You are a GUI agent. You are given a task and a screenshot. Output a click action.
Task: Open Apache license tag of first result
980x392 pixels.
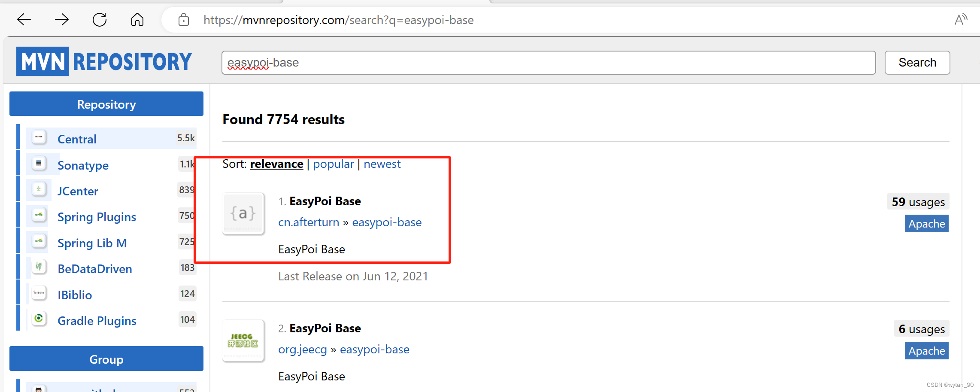[x=927, y=224]
